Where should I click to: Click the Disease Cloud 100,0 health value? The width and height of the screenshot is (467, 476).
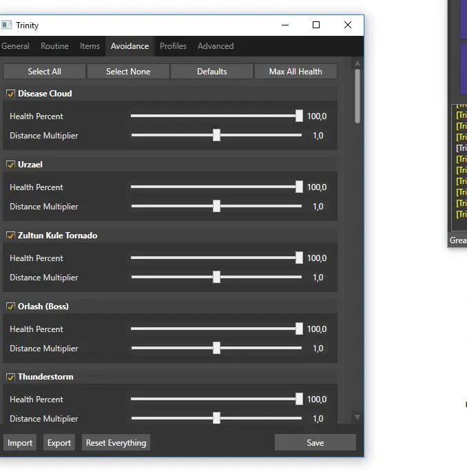tap(317, 116)
